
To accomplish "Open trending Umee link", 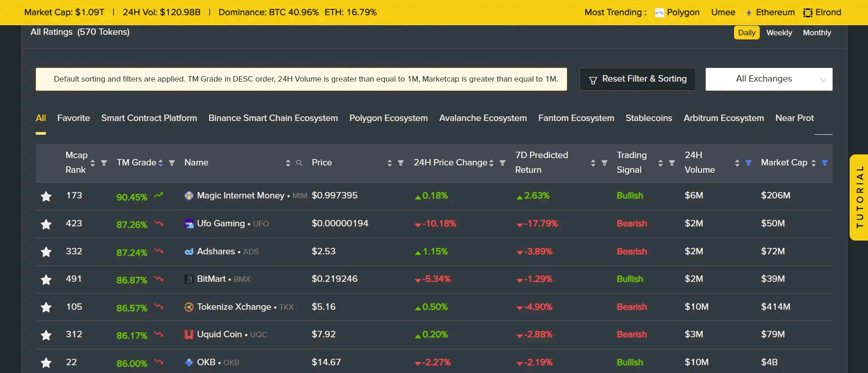I will (723, 12).
